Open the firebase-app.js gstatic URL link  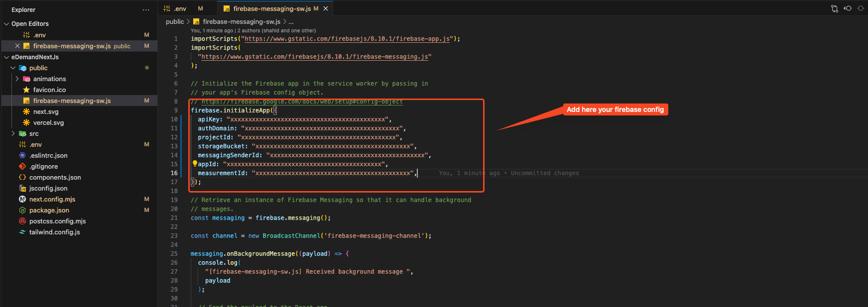pyautogui.click(x=347, y=39)
